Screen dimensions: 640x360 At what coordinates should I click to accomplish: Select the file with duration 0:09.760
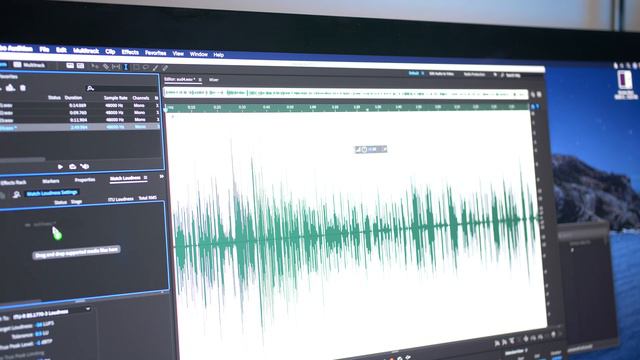point(80,113)
